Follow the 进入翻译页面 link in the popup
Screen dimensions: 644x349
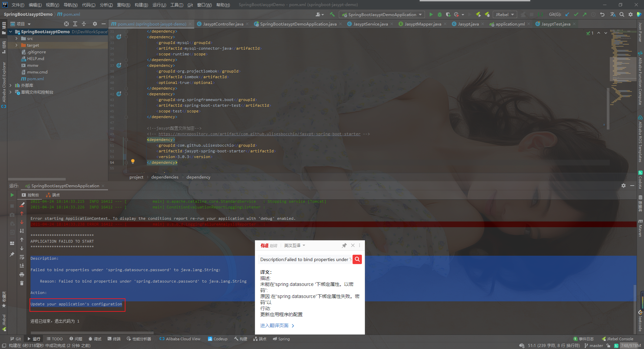[274, 325]
